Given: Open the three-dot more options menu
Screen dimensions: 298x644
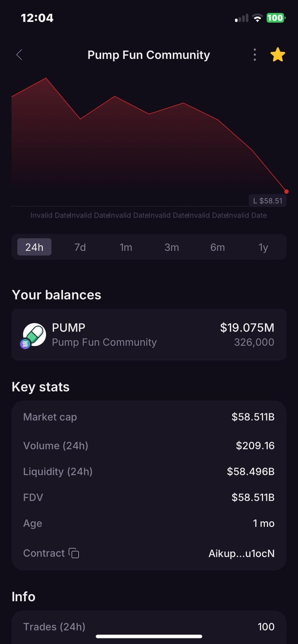Looking at the screenshot, I should tap(255, 55).
